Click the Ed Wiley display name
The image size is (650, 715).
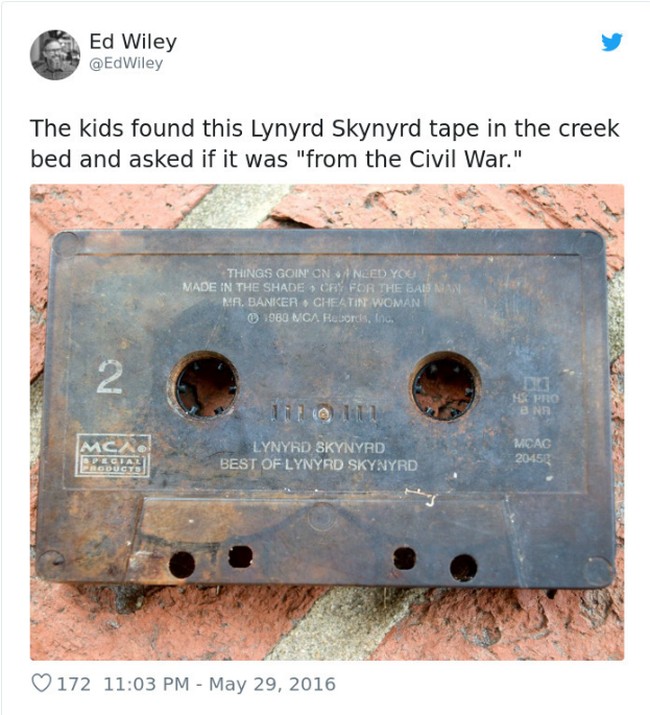133,41
